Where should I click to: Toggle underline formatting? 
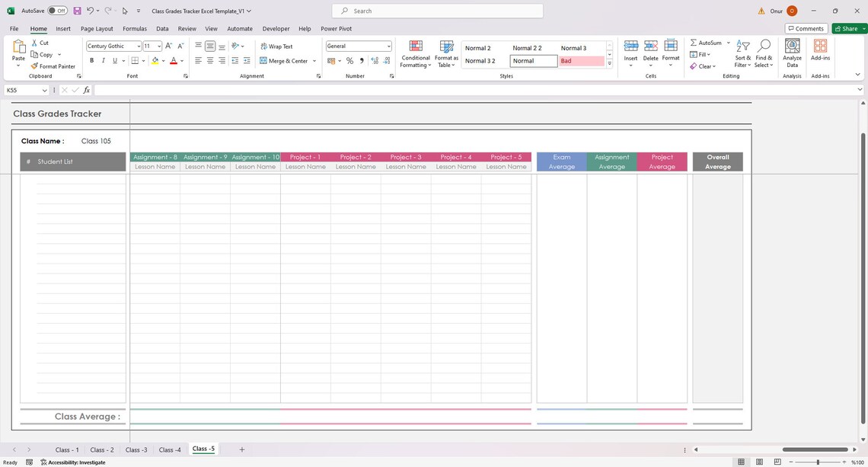(113, 61)
